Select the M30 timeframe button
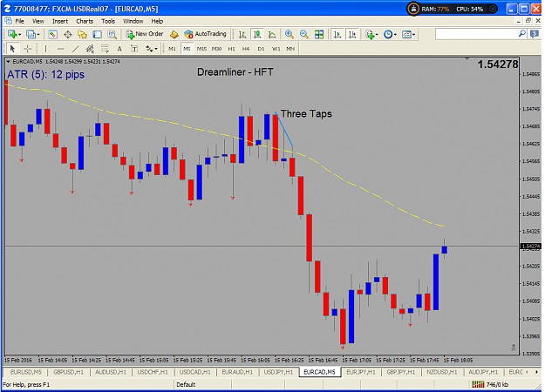Screen dimensions: 545x392 [216, 49]
